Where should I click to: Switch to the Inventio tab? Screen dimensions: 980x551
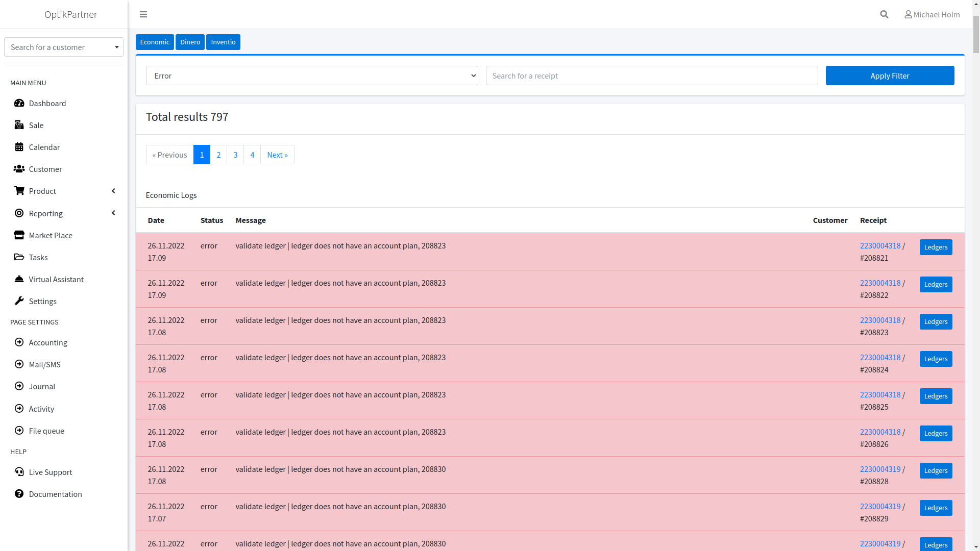click(223, 42)
